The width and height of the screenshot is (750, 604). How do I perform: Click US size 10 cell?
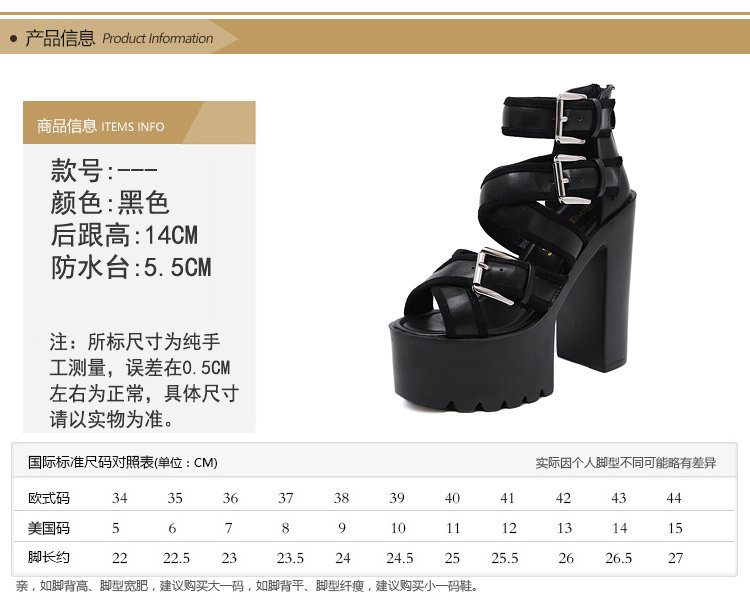398,528
